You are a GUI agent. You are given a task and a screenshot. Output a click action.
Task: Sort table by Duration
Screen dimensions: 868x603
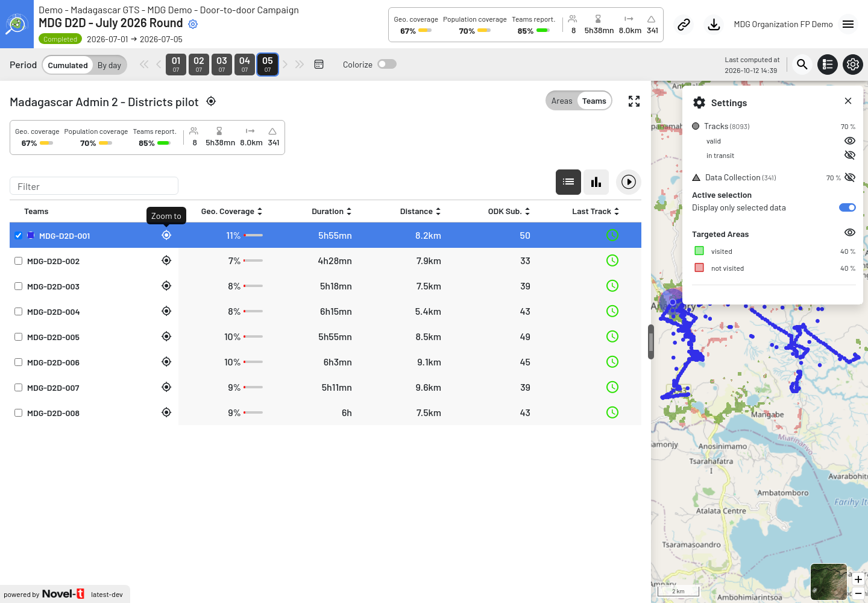pos(332,212)
